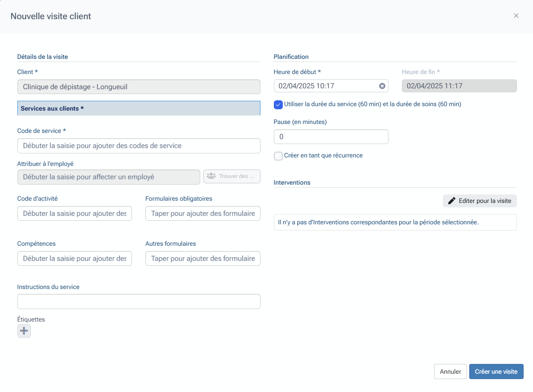This screenshot has width=533, height=392.
Task: Open Formulaires obligatoires selector
Action: click(x=202, y=214)
